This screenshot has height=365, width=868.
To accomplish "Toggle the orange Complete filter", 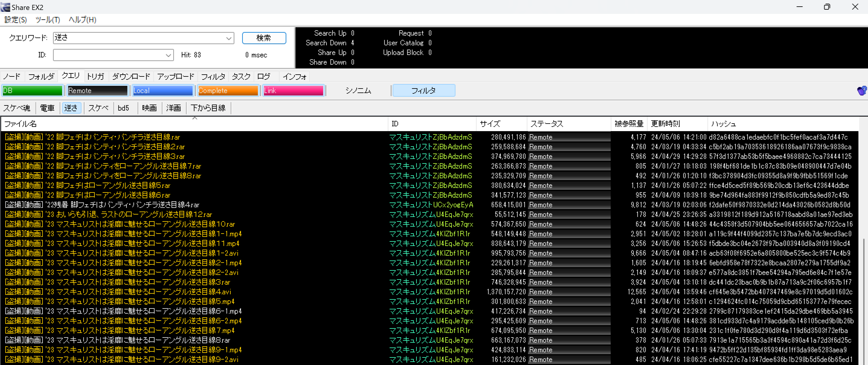I will (x=228, y=90).
